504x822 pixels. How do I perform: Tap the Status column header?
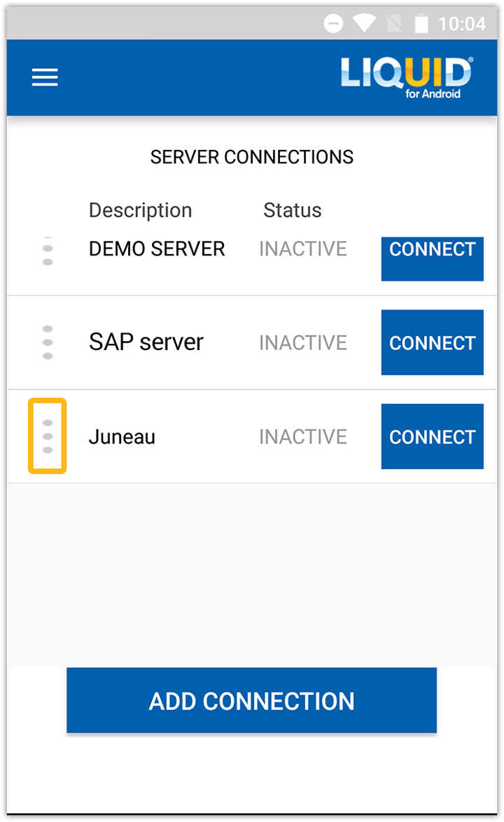click(x=292, y=210)
